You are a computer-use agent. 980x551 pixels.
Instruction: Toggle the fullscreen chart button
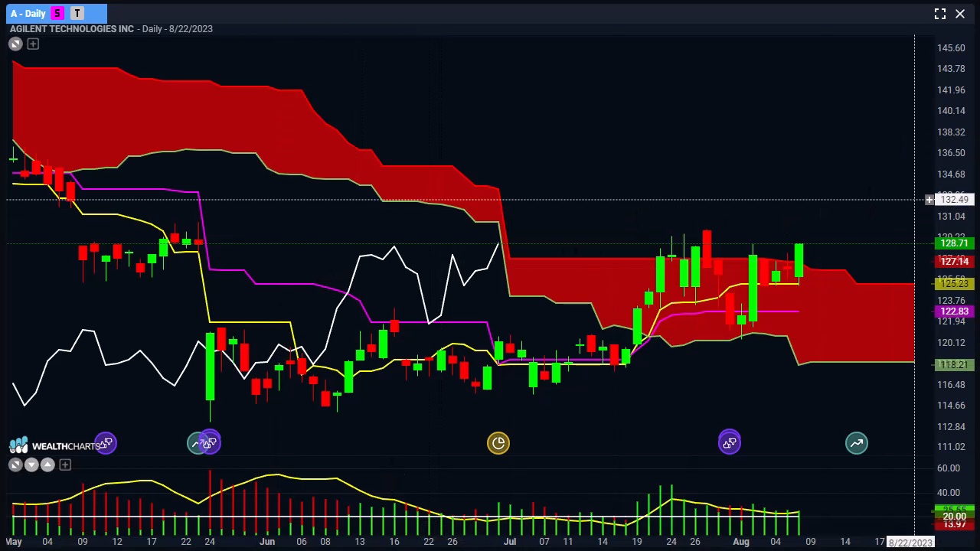point(939,13)
